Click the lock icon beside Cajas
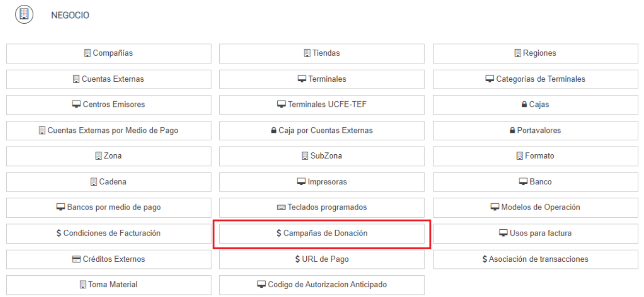 click(x=524, y=104)
